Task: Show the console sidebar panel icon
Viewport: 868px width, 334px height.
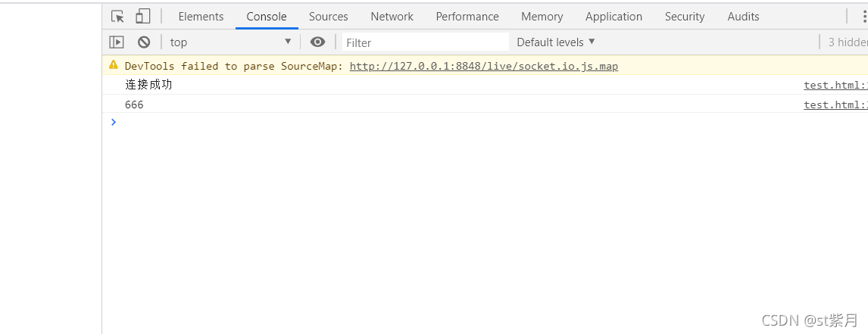Action: [x=116, y=42]
